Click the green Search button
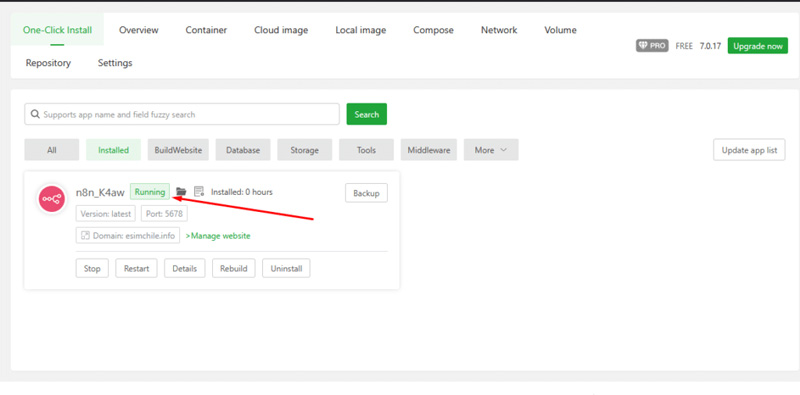800x395 pixels. [367, 114]
